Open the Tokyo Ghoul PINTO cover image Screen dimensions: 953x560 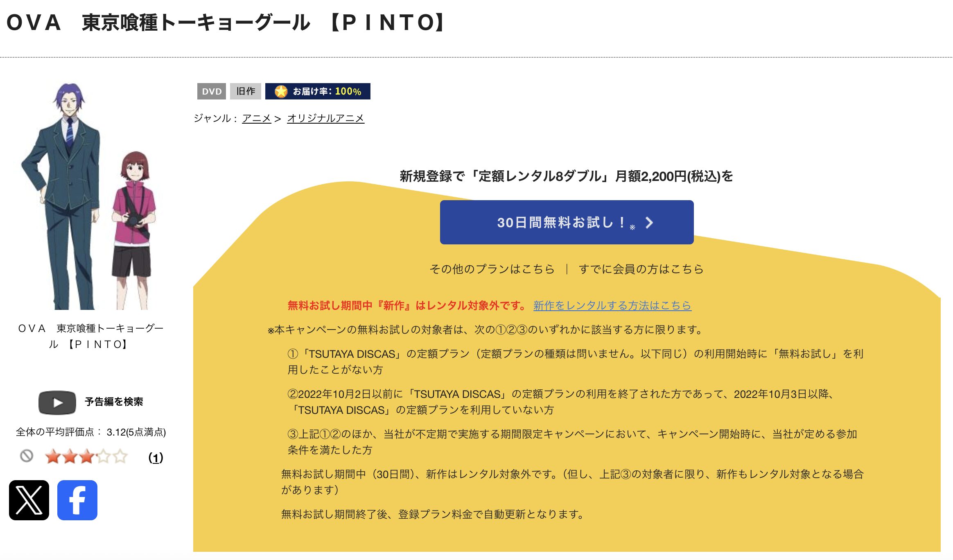89,196
